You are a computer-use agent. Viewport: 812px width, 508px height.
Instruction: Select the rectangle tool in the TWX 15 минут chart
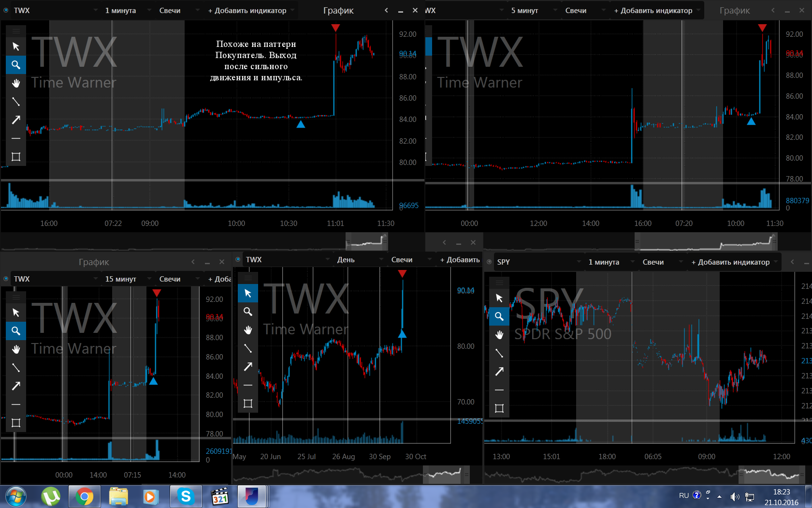tap(16, 423)
